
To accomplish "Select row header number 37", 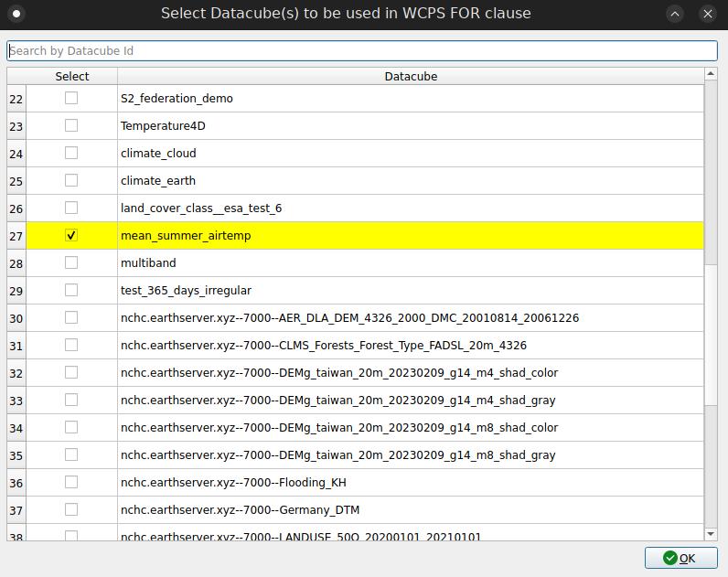I will (x=16, y=509).
